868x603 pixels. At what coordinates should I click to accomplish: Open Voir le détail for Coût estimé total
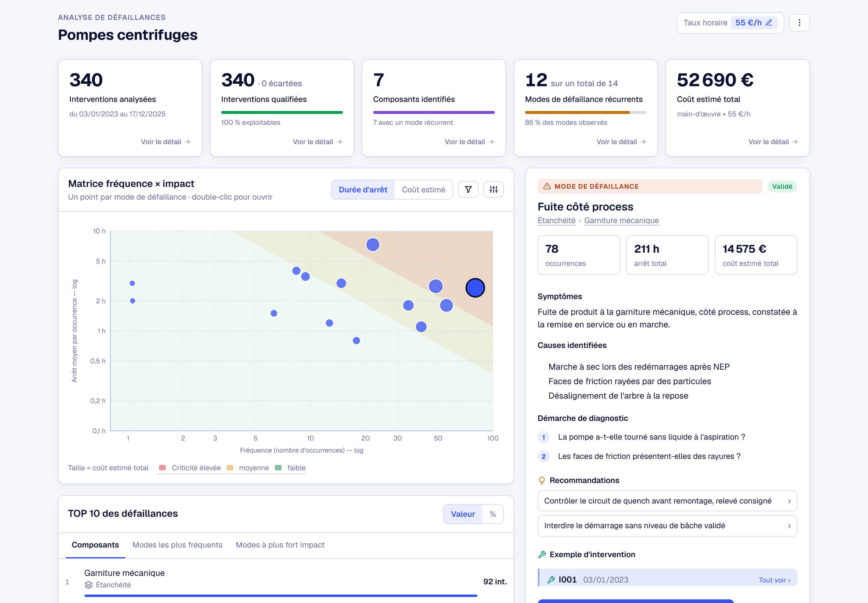(773, 142)
